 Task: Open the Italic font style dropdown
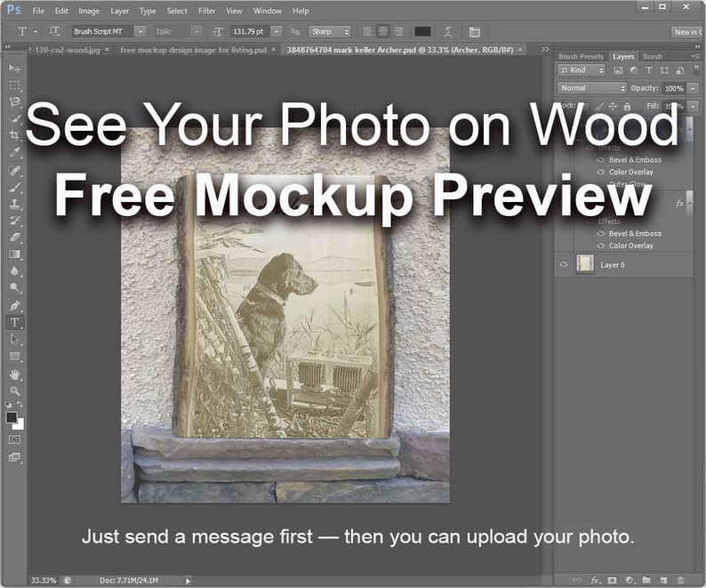197,31
